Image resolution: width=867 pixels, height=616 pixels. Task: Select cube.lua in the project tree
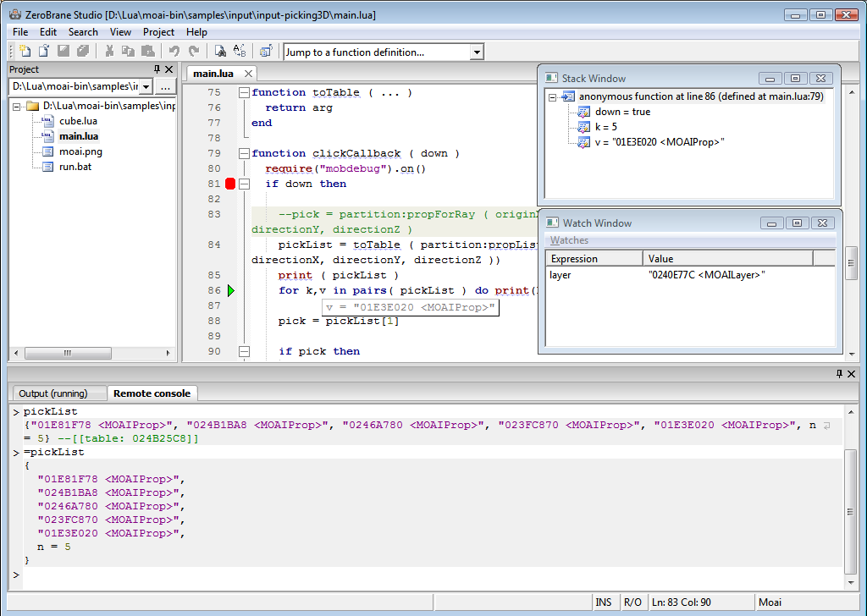tap(77, 121)
